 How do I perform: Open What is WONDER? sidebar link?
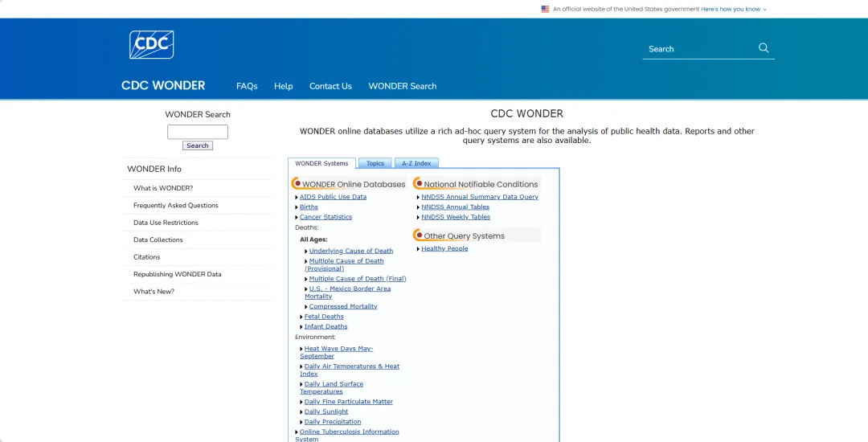pyautogui.click(x=163, y=188)
